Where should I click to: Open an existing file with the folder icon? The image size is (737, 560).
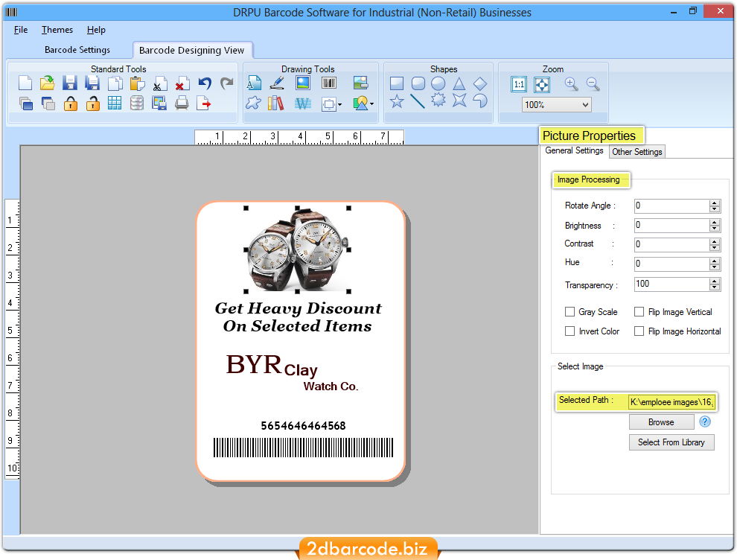pos(48,83)
